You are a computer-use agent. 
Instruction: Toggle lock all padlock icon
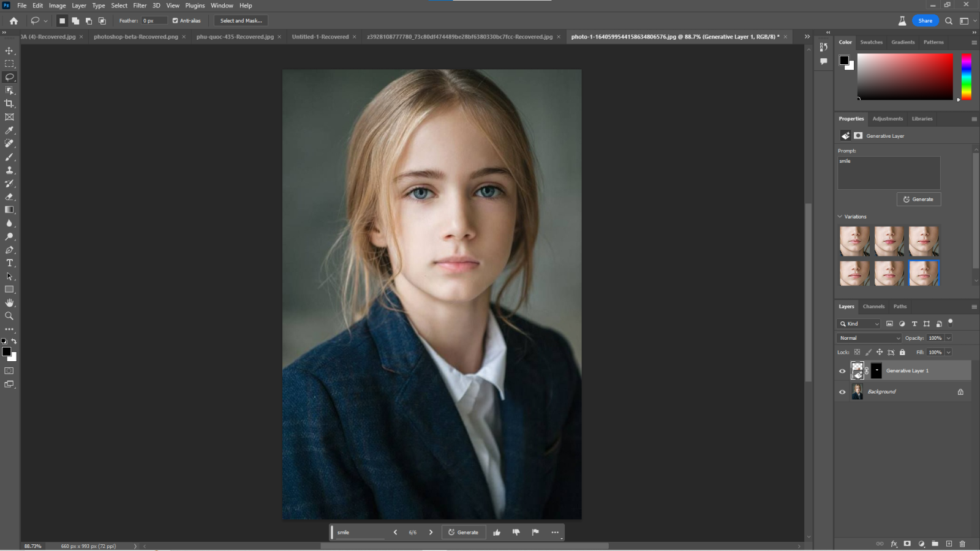tap(902, 352)
